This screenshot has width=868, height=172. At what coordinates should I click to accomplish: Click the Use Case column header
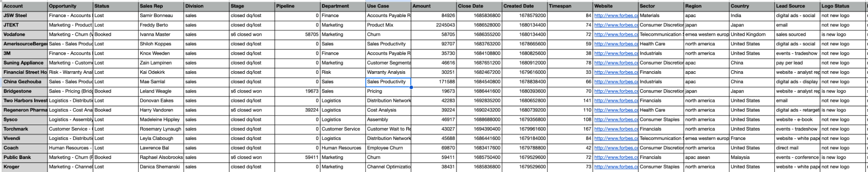388,6
